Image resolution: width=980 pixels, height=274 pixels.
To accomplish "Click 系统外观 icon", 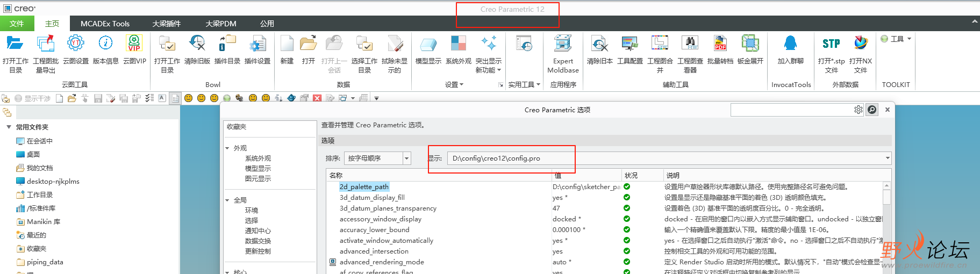I will coord(458,44).
